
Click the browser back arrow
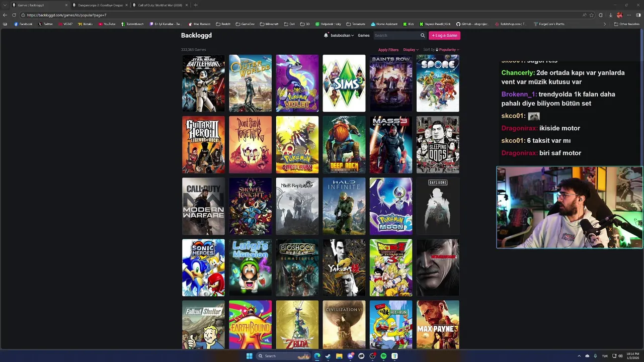click(x=5, y=15)
